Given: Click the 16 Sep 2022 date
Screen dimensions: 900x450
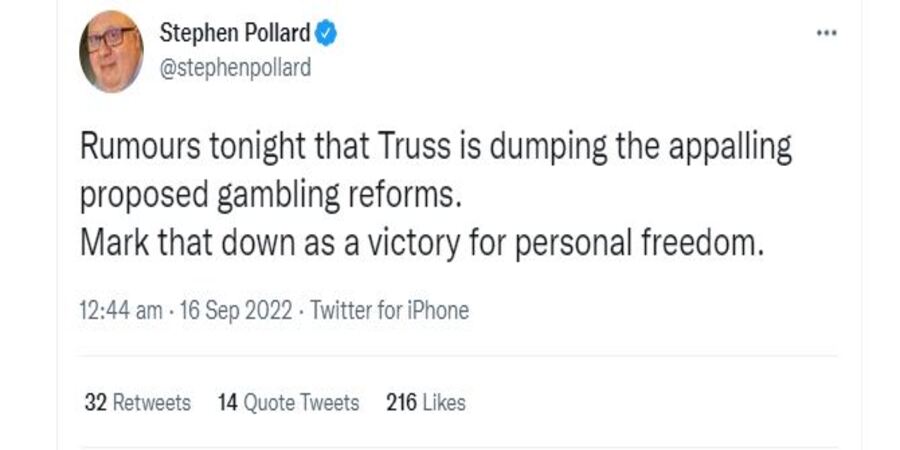Looking at the screenshot, I should (234, 311).
